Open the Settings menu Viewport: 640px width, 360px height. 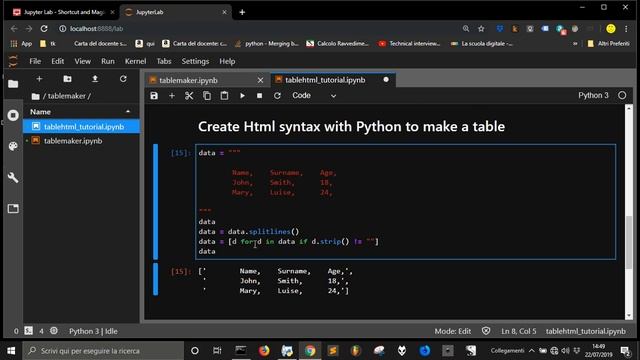coord(195,61)
